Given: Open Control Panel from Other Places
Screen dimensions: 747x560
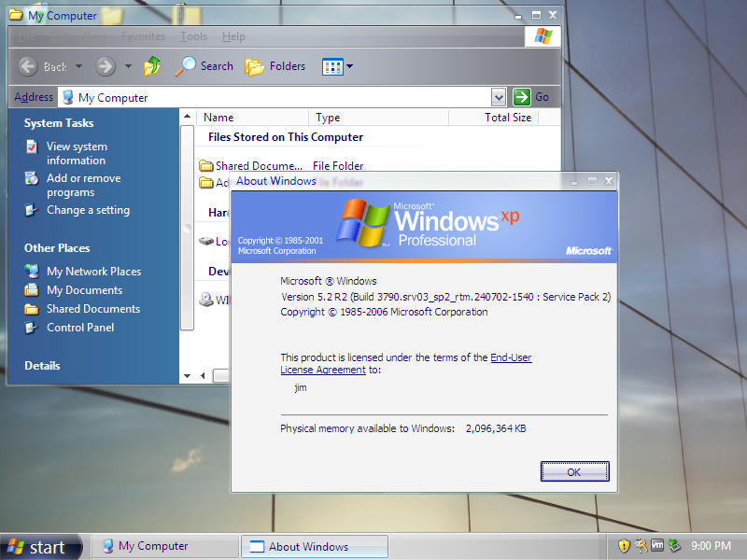Looking at the screenshot, I should tap(80, 328).
